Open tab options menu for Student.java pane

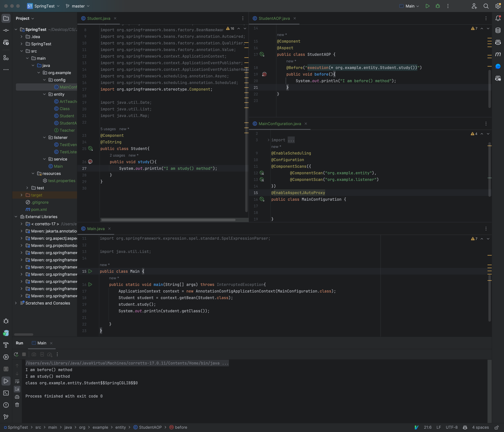(x=243, y=18)
